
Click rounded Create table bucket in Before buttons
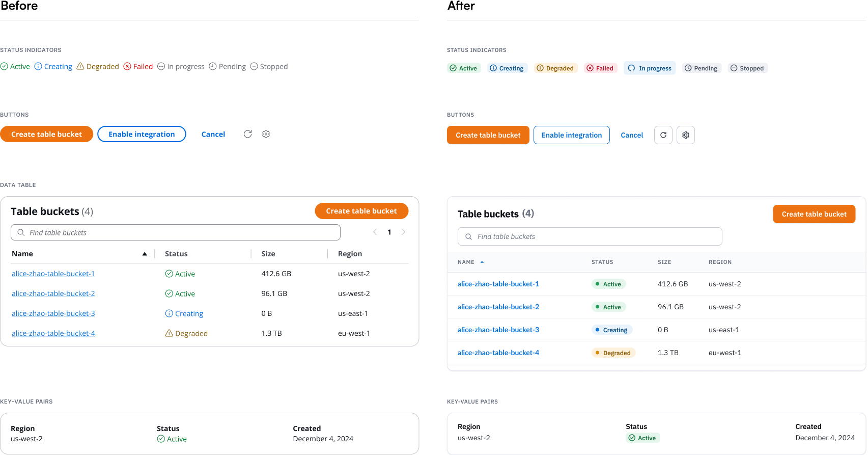pyautogui.click(x=46, y=134)
